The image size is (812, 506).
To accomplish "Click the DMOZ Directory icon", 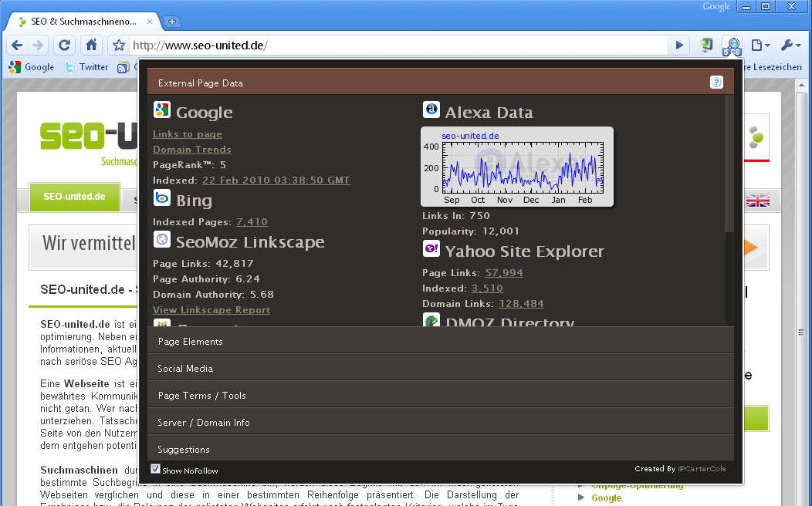I will coord(431,320).
